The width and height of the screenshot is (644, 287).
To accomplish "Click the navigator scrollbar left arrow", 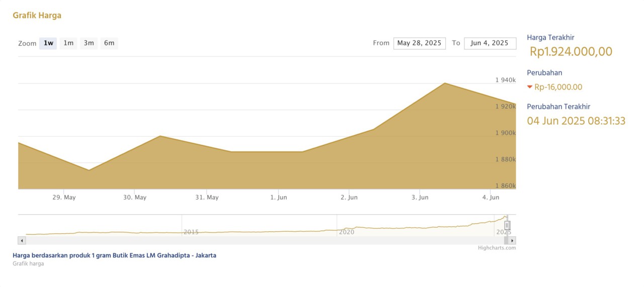I will (22, 240).
